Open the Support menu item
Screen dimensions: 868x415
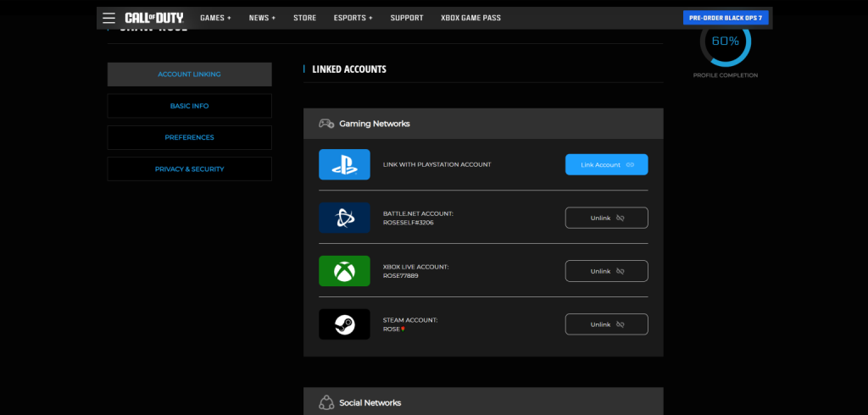click(x=407, y=18)
